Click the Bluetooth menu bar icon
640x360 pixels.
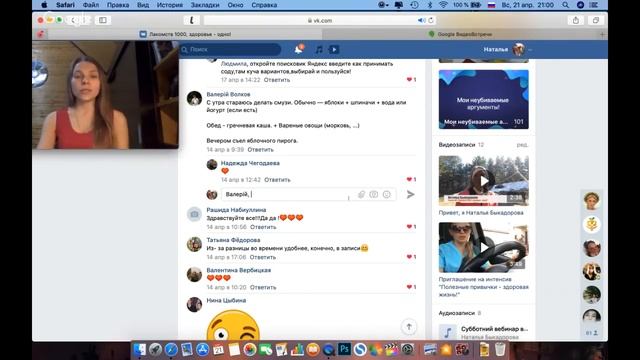429,5
